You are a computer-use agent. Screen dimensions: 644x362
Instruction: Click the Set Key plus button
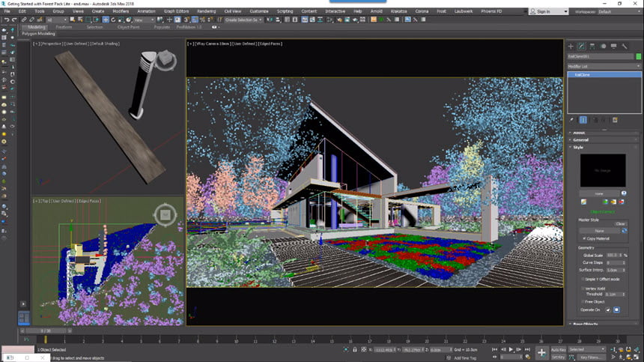541,352
